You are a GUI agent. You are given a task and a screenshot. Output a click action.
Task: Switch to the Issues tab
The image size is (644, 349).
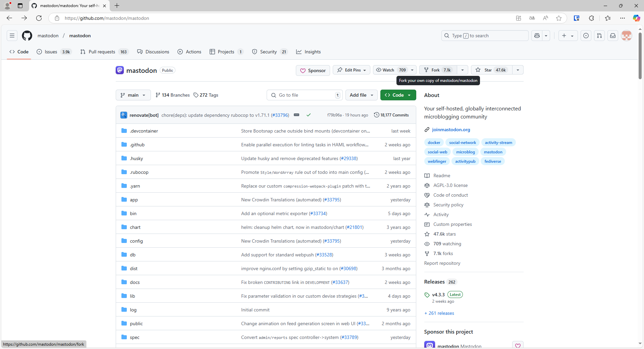pyautogui.click(x=54, y=52)
